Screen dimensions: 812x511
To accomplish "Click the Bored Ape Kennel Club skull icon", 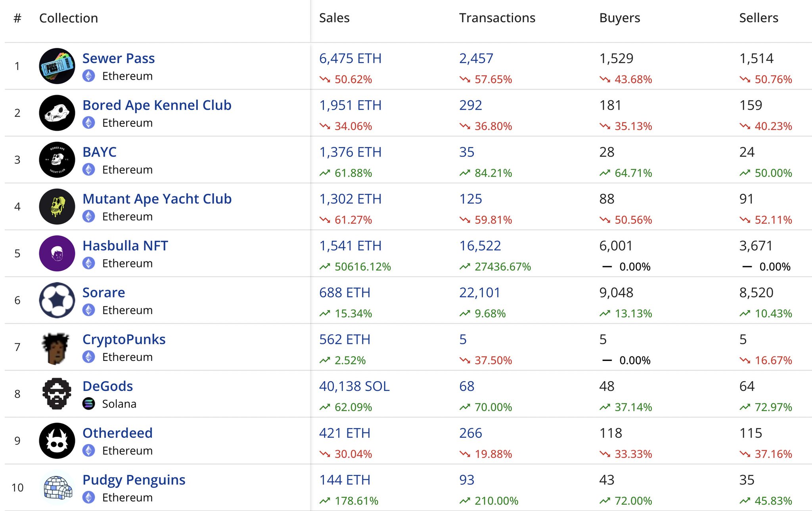I will coord(57,113).
